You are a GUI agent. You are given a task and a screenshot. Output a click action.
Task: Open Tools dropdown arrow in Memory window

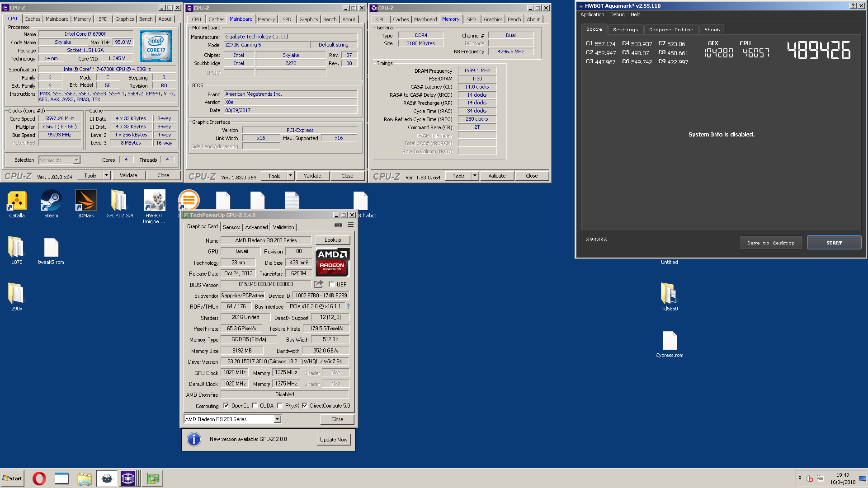click(x=475, y=176)
